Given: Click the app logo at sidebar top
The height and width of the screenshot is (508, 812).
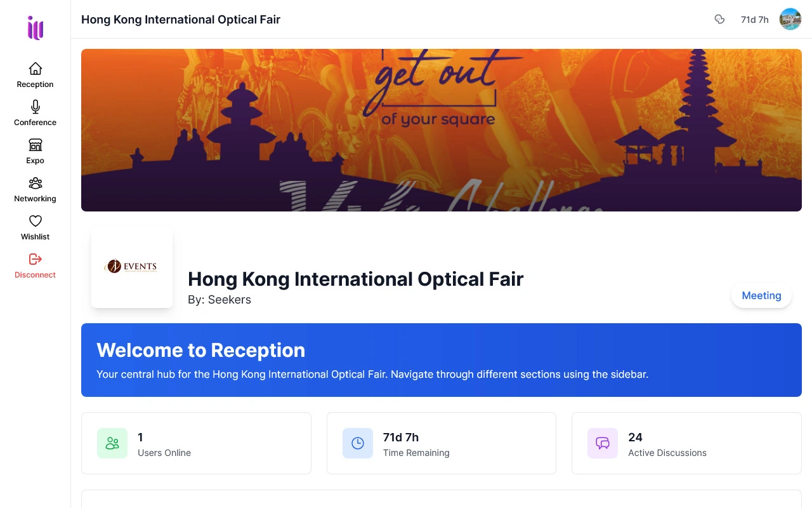Looking at the screenshot, I should click(x=35, y=28).
